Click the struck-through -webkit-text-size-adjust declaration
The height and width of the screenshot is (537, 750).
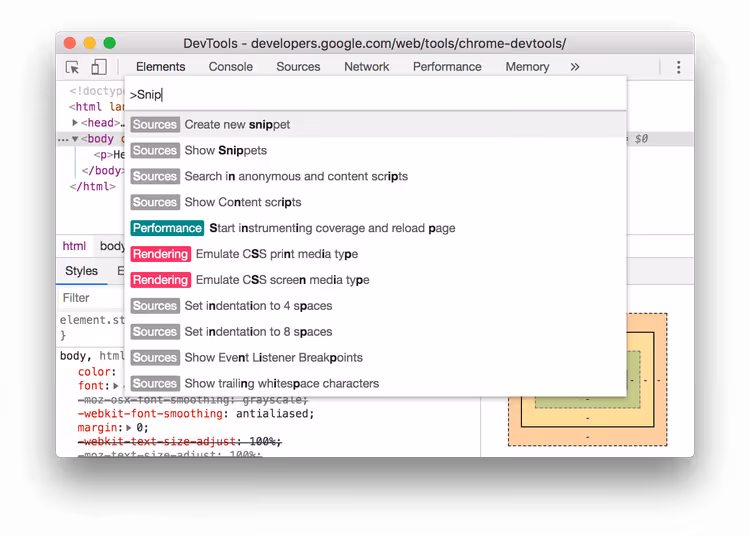point(180,441)
